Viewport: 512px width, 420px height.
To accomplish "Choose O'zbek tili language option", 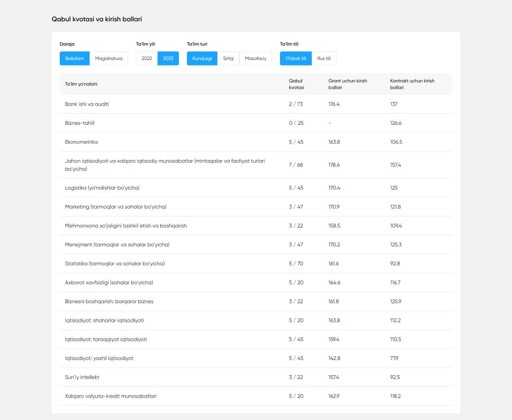I will click(296, 58).
